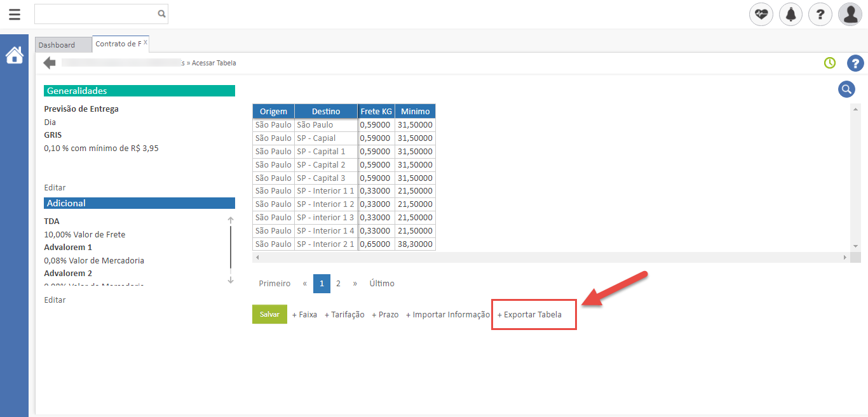The image size is (868, 417).
Task: Open the hamburger main menu
Action: (x=15, y=14)
